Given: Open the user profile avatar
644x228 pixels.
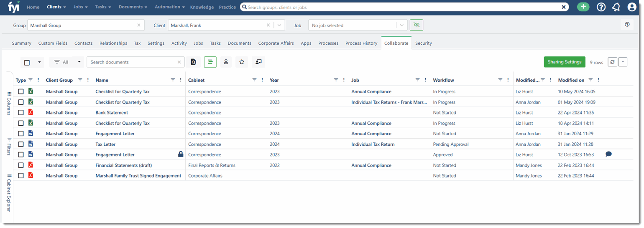Looking at the screenshot, I should pos(631,7).
